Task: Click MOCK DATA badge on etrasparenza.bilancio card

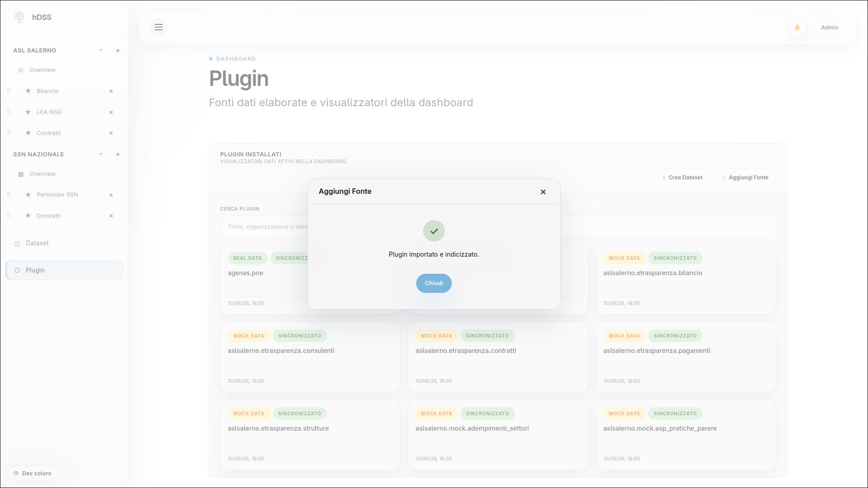Action: click(624, 258)
